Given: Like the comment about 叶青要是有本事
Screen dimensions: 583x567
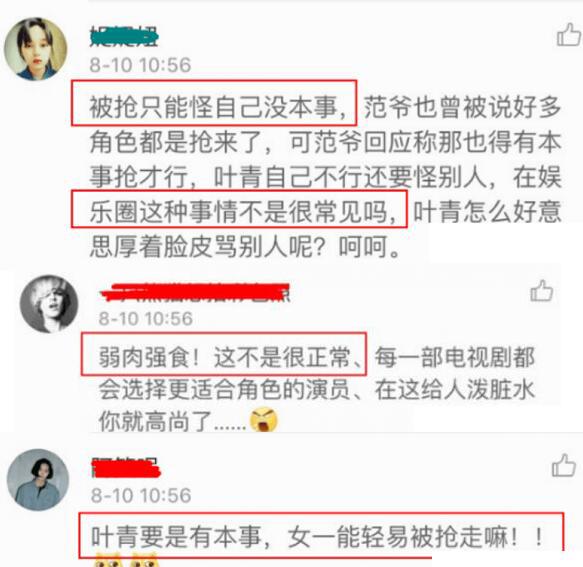Looking at the screenshot, I should pos(564,465).
